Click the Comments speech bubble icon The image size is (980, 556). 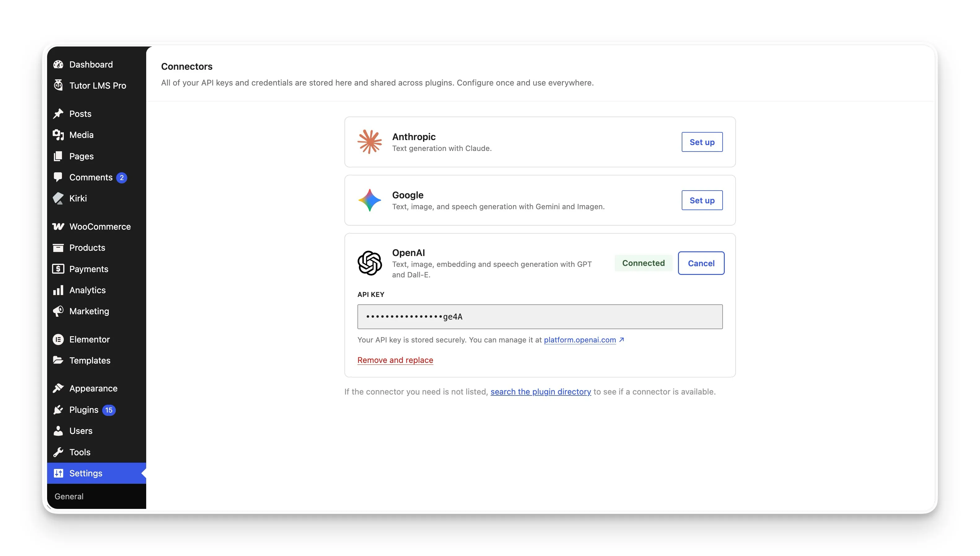point(58,177)
